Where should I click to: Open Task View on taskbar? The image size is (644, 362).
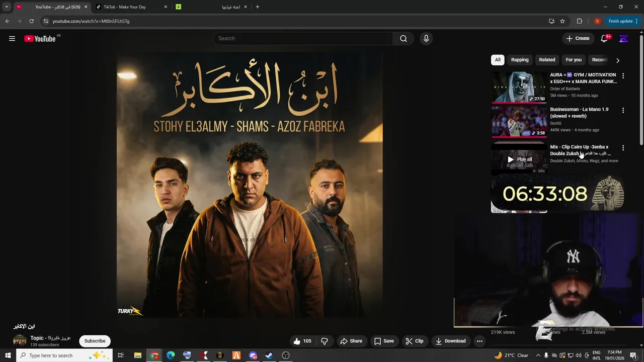(x=121, y=355)
